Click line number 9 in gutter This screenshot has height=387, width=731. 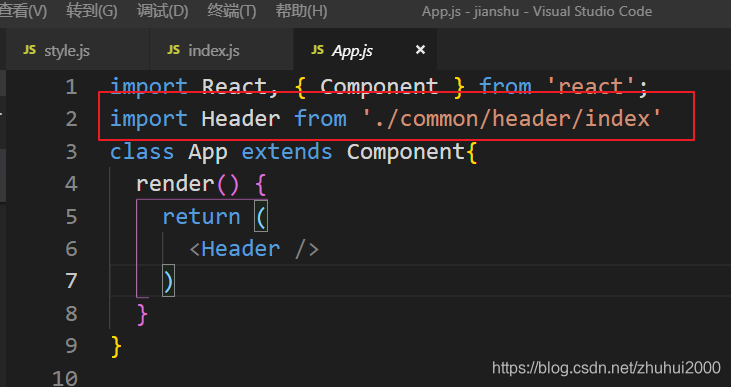click(x=71, y=346)
